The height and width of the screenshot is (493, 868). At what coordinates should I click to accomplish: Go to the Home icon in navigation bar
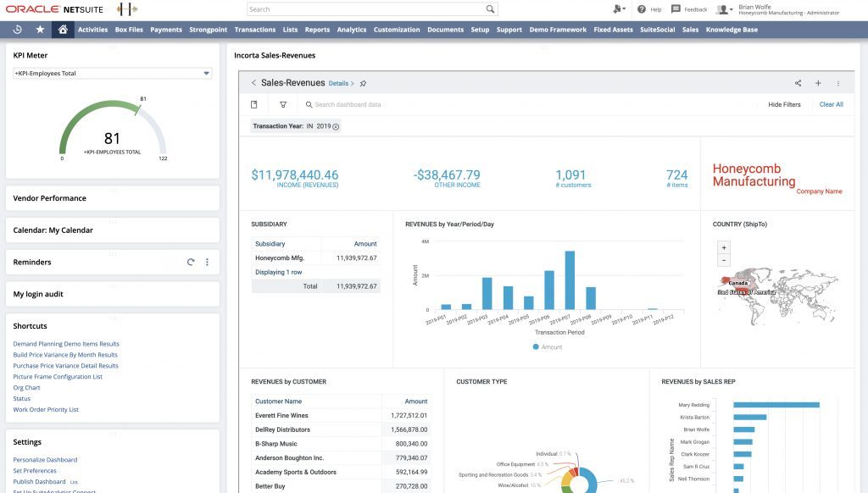coord(63,30)
